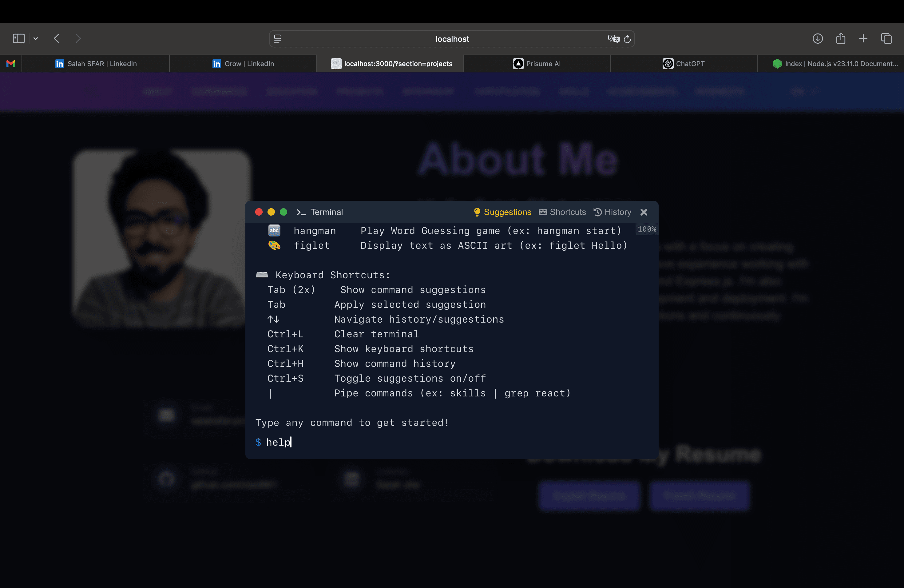This screenshot has width=904, height=588.
Task: Open a new browser tab
Action: (863, 38)
